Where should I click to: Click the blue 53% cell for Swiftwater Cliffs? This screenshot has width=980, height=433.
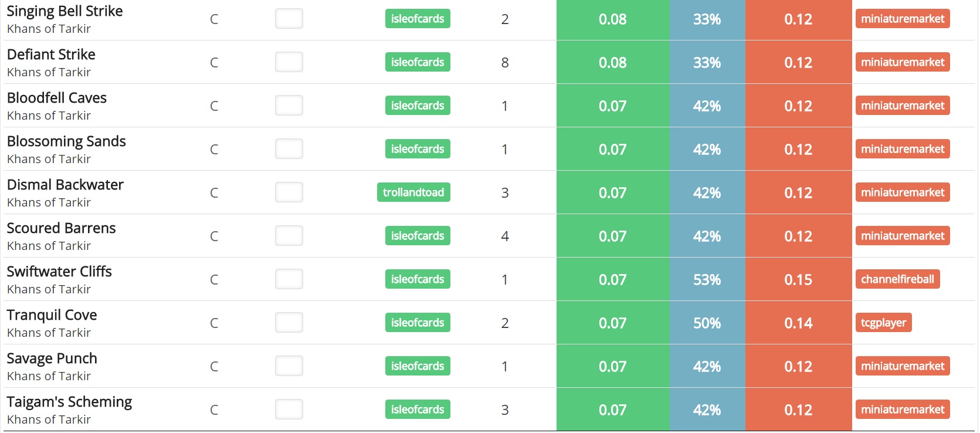pyautogui.click(x=707, y=279)
